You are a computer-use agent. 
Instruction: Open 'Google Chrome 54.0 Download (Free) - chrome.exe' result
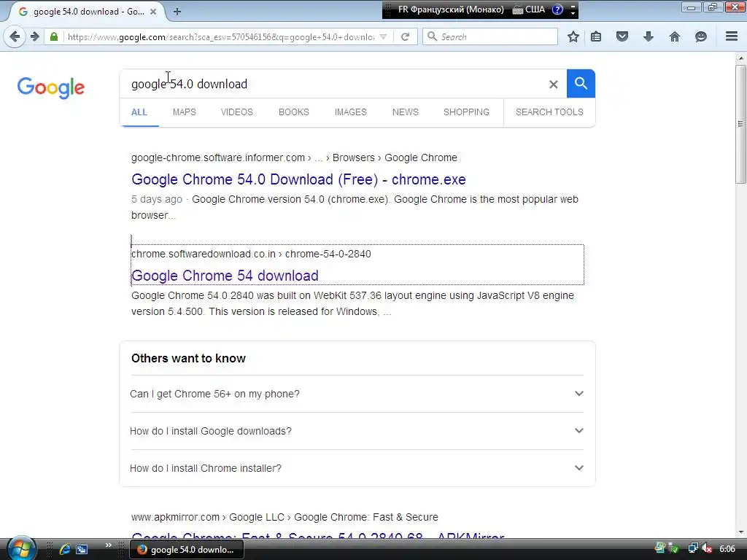pyautogui.click(x=298, y=179)
